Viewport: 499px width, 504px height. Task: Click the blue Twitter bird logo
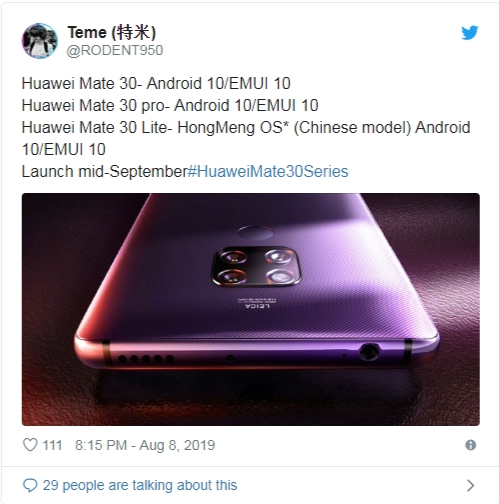click(x=470, y=33)
